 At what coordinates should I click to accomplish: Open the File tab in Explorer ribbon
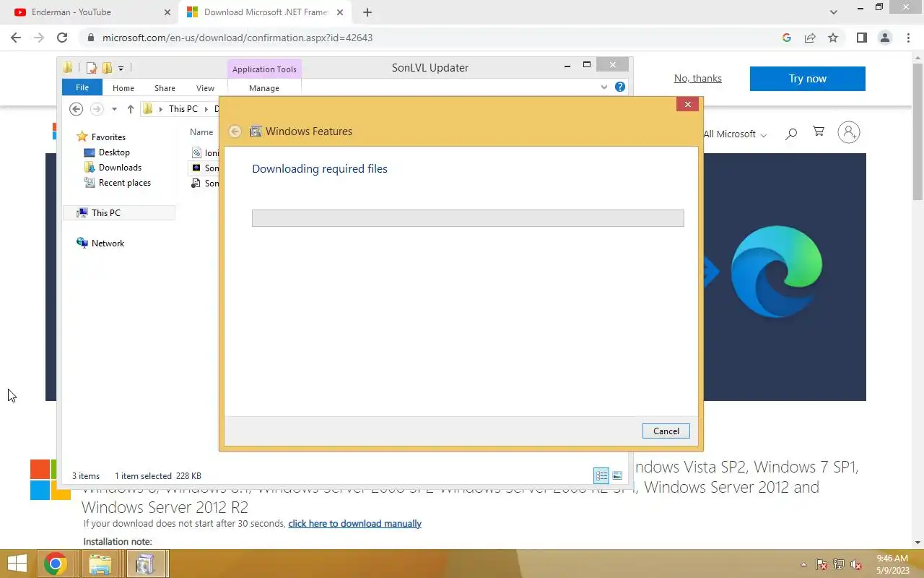tap(82, 87)
